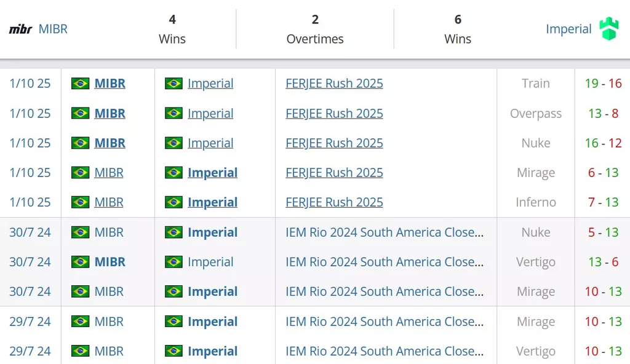The image size is (630, 364).
Task: Open the Imperial team link in header
Action: tap(568, 29)
